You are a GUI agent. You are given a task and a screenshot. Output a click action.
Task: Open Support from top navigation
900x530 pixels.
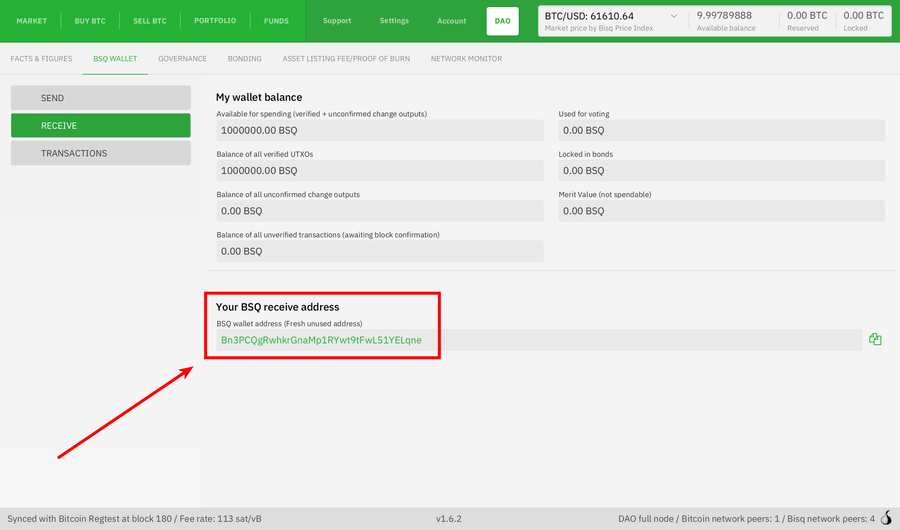337,21
